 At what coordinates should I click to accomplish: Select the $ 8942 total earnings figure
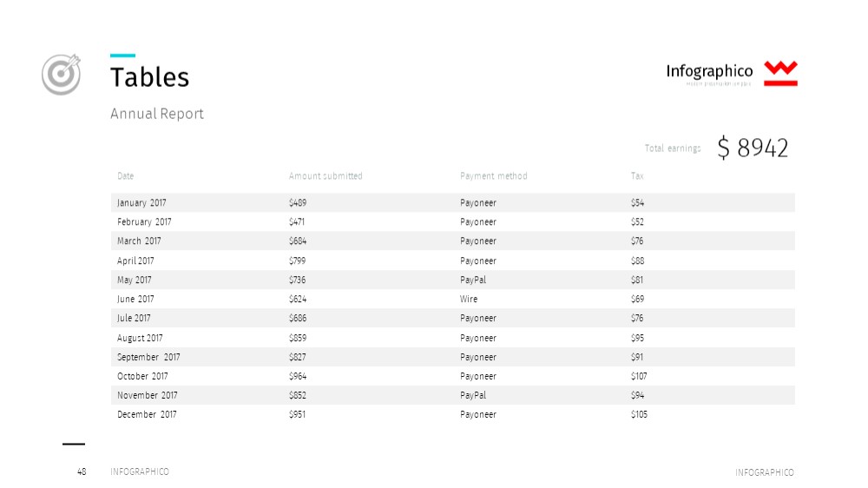[x=753, y=148]
